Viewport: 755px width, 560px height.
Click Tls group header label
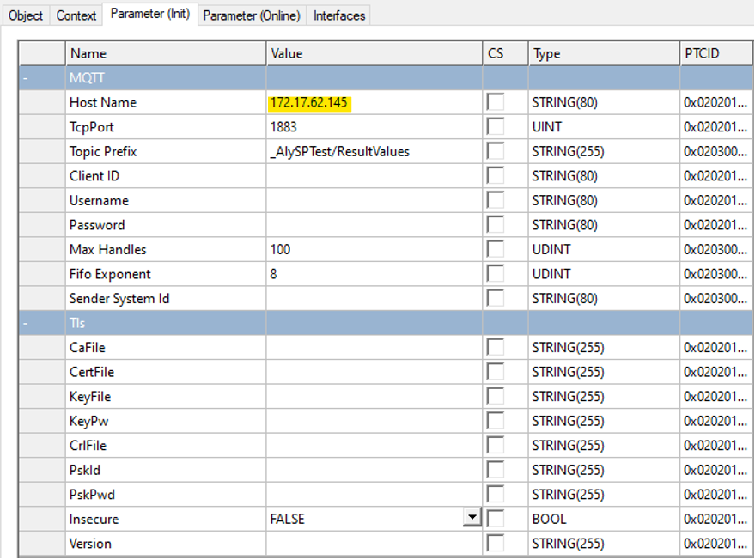pos(77,323)
